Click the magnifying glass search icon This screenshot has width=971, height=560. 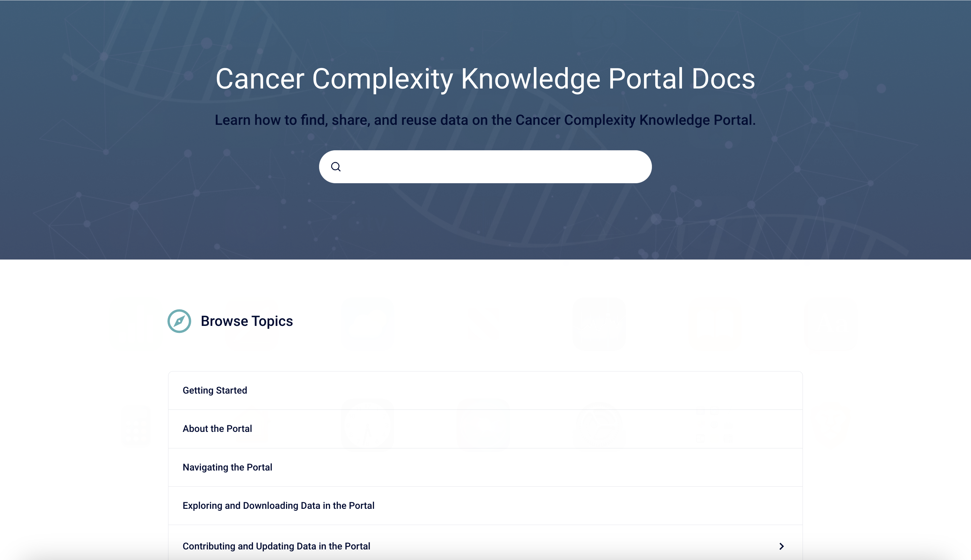pos(336,166)
